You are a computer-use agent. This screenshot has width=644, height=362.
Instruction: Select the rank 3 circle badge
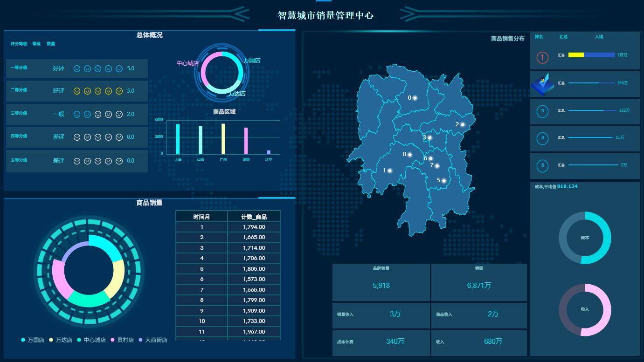(542, 111)
